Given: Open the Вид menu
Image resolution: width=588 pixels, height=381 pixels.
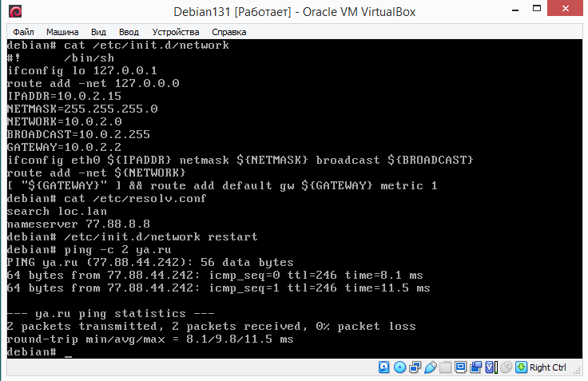Looking at the screenshot, I should coord(98,31).
